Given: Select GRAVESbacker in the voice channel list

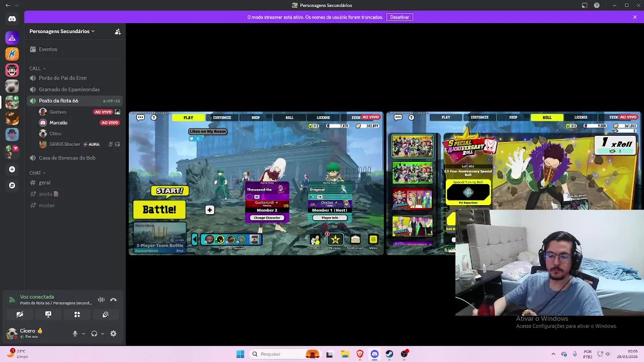Looking at the screenshot, I should point(79,144).
